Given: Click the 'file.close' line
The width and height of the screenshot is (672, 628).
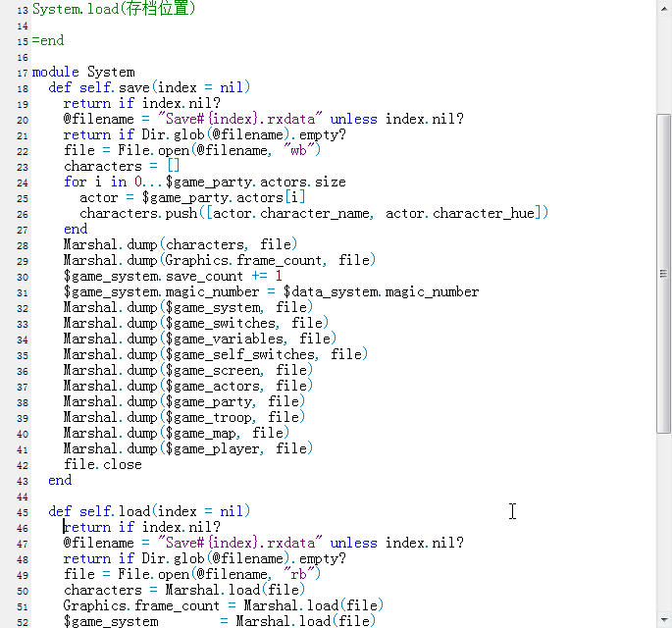Looking at the screenshot, I should [103, 465].
